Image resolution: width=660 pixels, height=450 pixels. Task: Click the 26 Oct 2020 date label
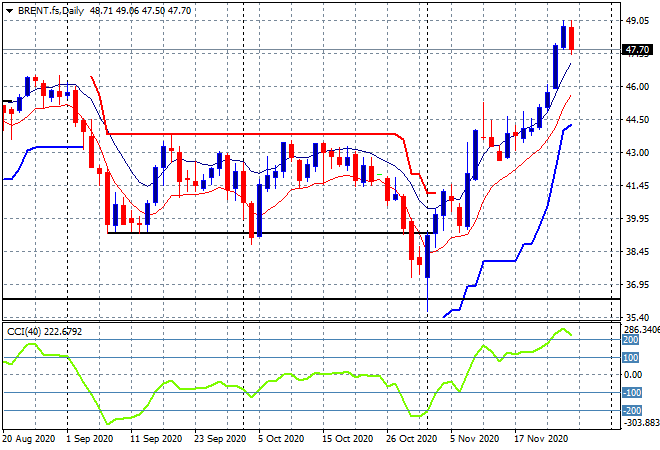pos(412,439)
